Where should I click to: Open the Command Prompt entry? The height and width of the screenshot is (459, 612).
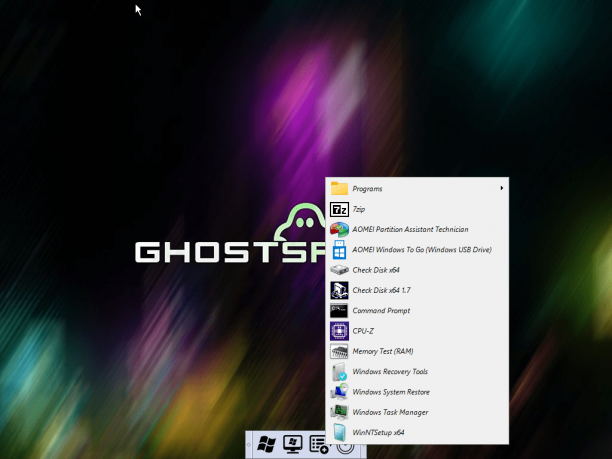pyautogui.click(x=417, y=311)
